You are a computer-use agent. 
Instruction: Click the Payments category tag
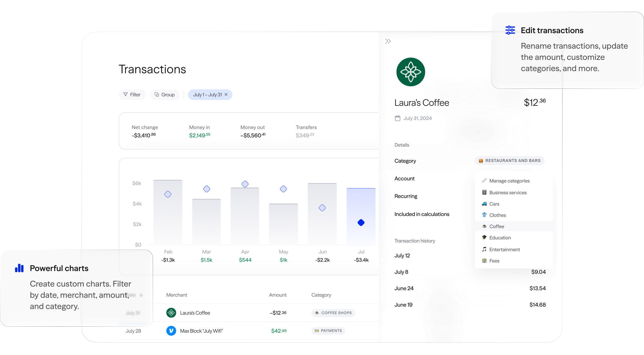328,331
